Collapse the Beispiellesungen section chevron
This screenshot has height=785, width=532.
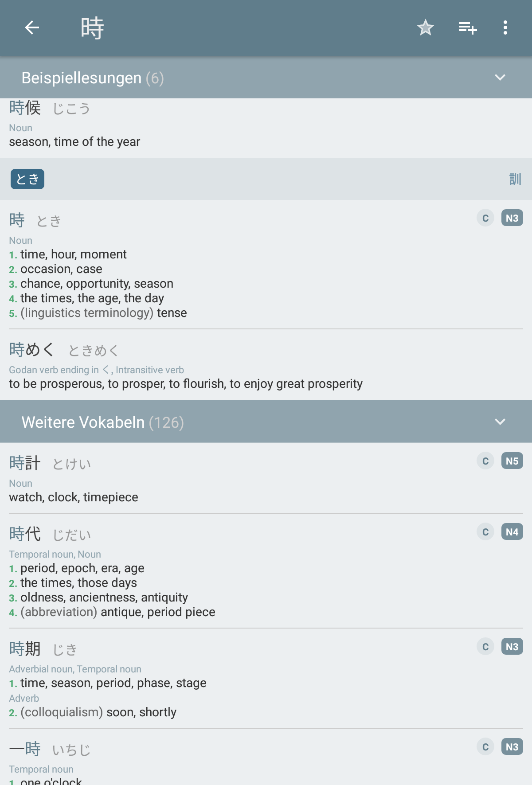[x=500, y=78]
